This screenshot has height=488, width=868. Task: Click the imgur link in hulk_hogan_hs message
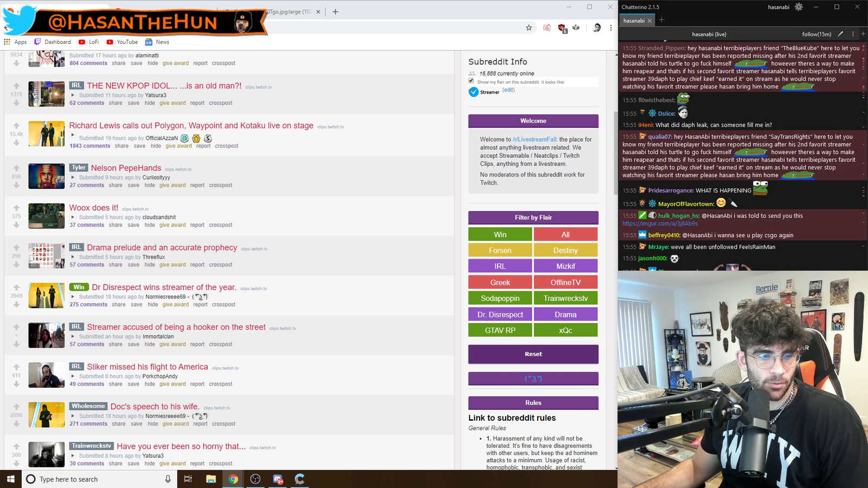[x=660, y=223]
